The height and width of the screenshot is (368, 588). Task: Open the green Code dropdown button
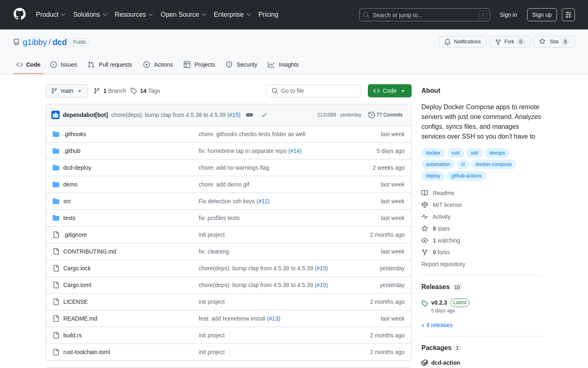coord(390,91)
